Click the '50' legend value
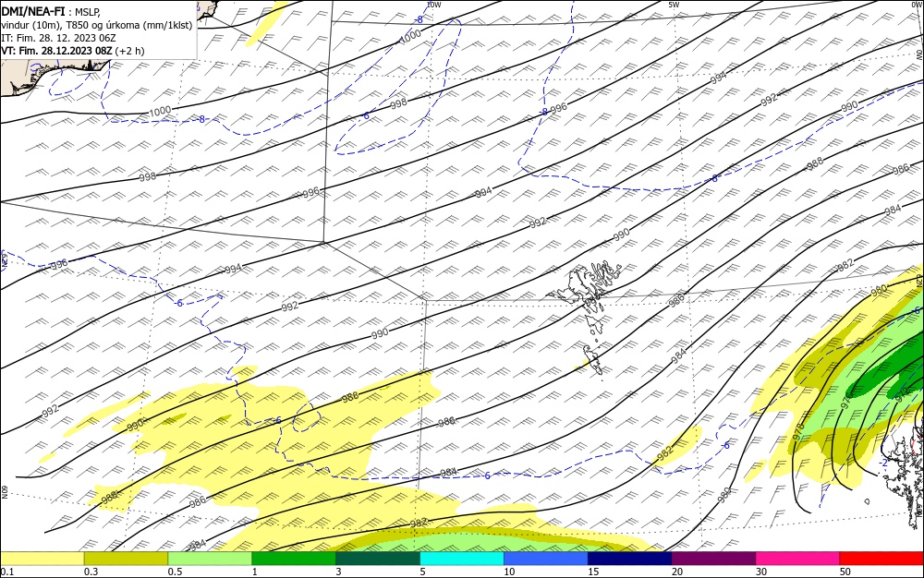The image size is (924, 578). (845, 572)
